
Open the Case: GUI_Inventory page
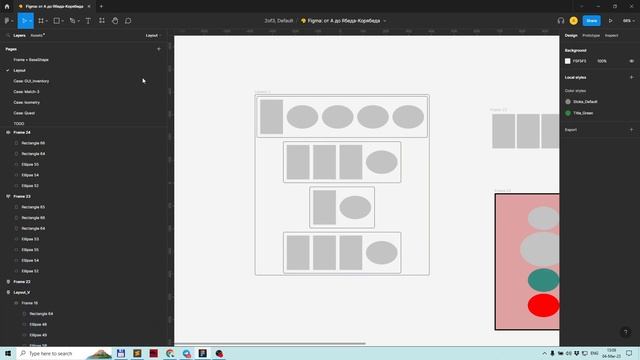click(x=31, y=81)
